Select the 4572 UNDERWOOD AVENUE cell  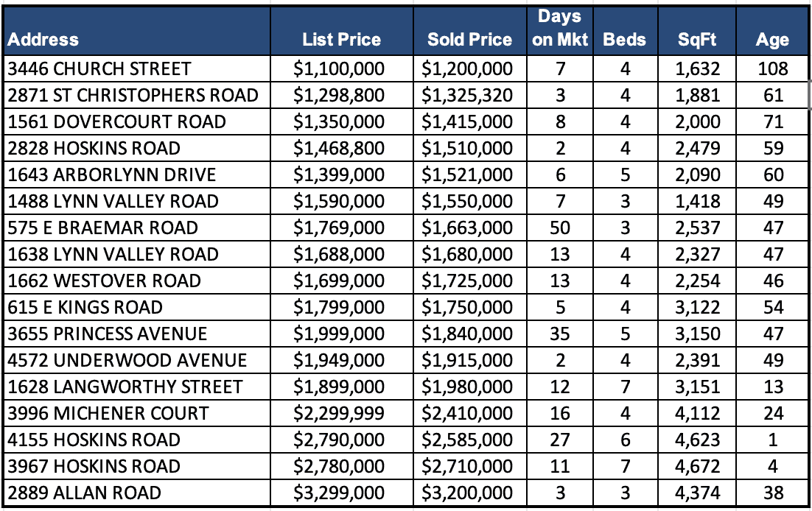pyautogui.click(x=127, y=361)
